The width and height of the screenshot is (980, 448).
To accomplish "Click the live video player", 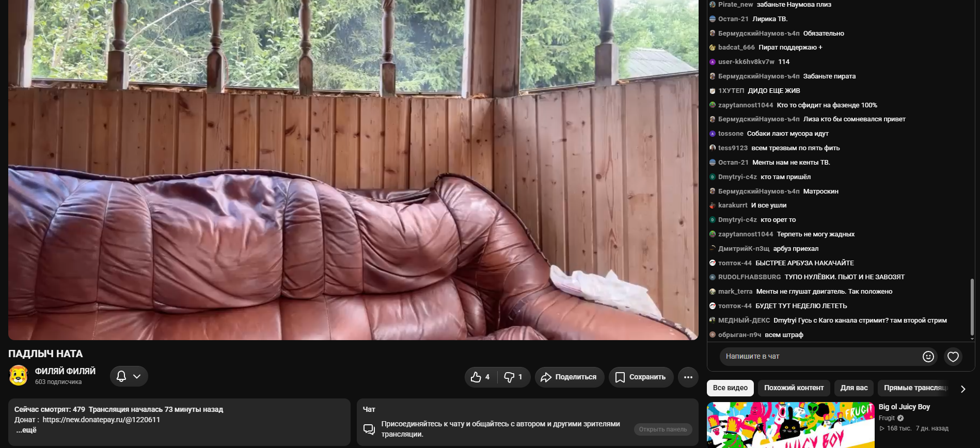I will (x=353, y=170).
